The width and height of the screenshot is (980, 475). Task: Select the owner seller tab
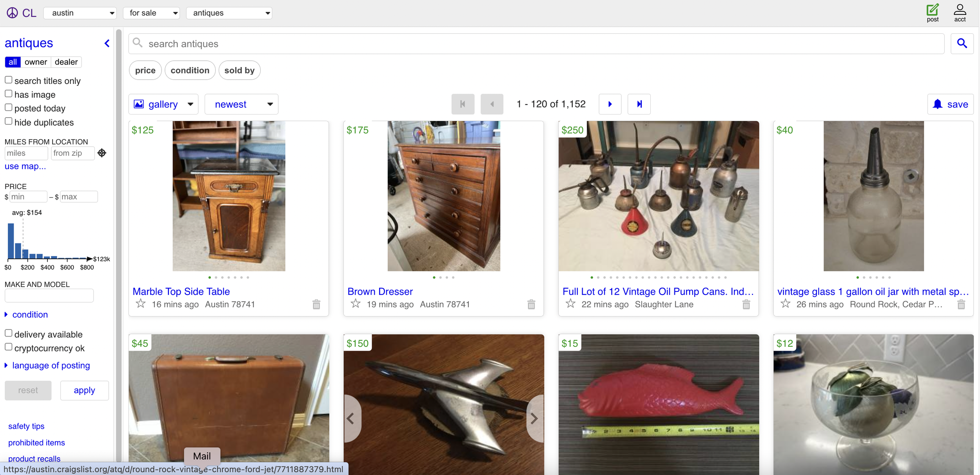coord(36,62)
